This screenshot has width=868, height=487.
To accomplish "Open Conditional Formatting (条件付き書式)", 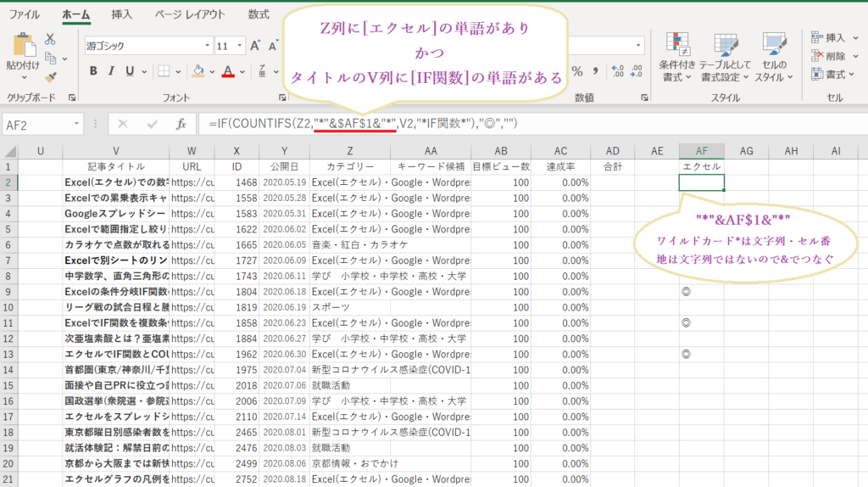I will click(x=676, y=57).
